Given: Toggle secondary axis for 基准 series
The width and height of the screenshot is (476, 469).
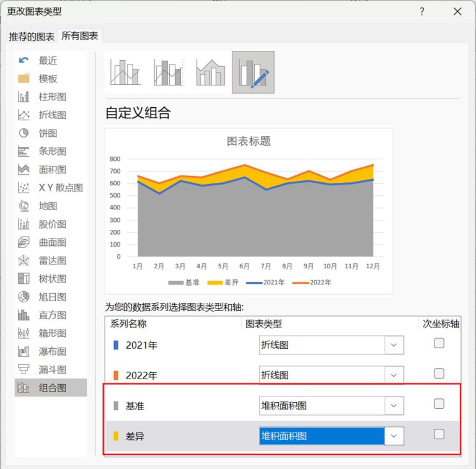Looking at the screenshot, I should coord(439,404).
